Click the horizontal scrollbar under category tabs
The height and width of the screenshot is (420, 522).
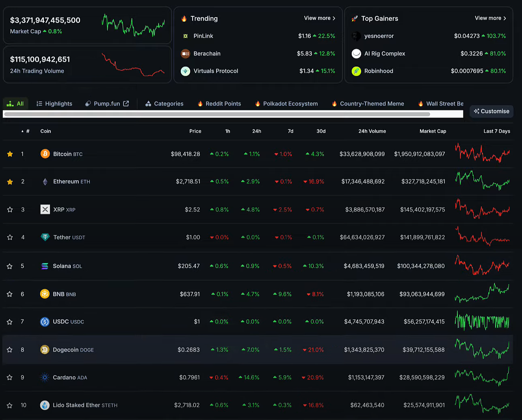click(x=217, y=114)
